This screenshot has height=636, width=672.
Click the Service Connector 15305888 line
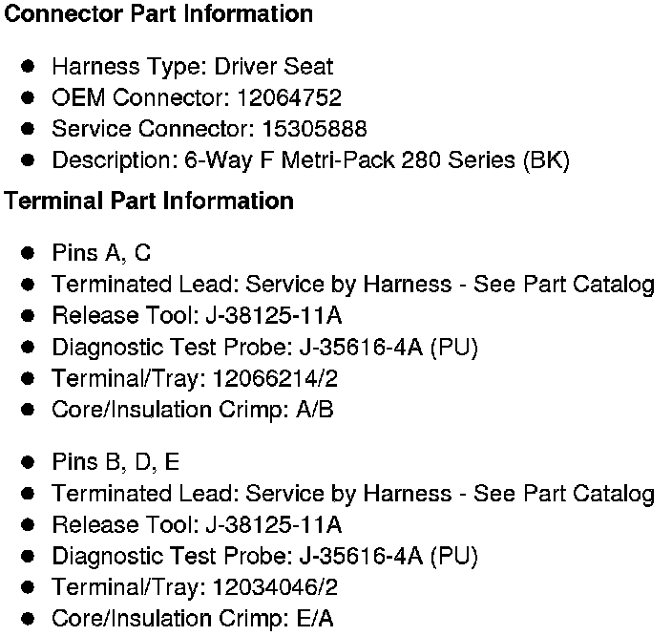(208, 129)
